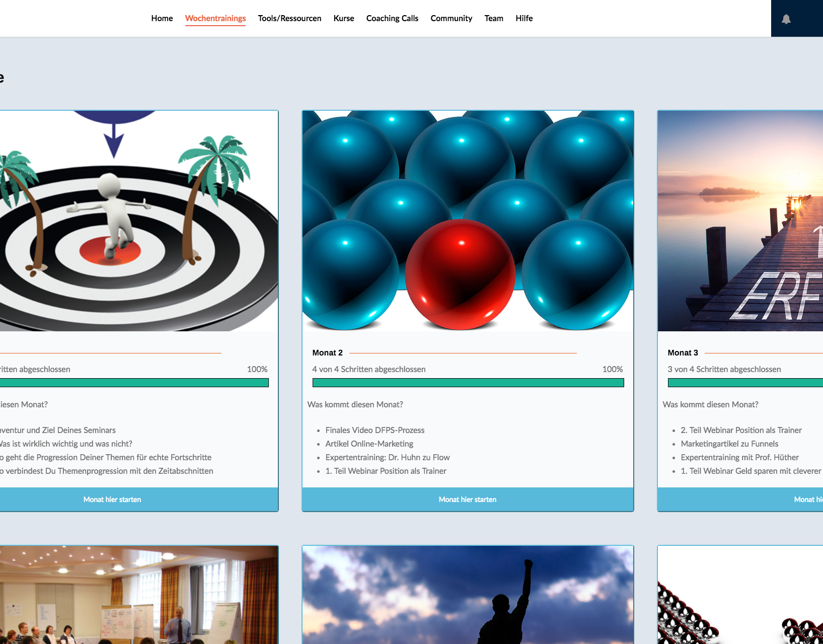Click the Monat 3 progress bar

[x=745, y=383]
